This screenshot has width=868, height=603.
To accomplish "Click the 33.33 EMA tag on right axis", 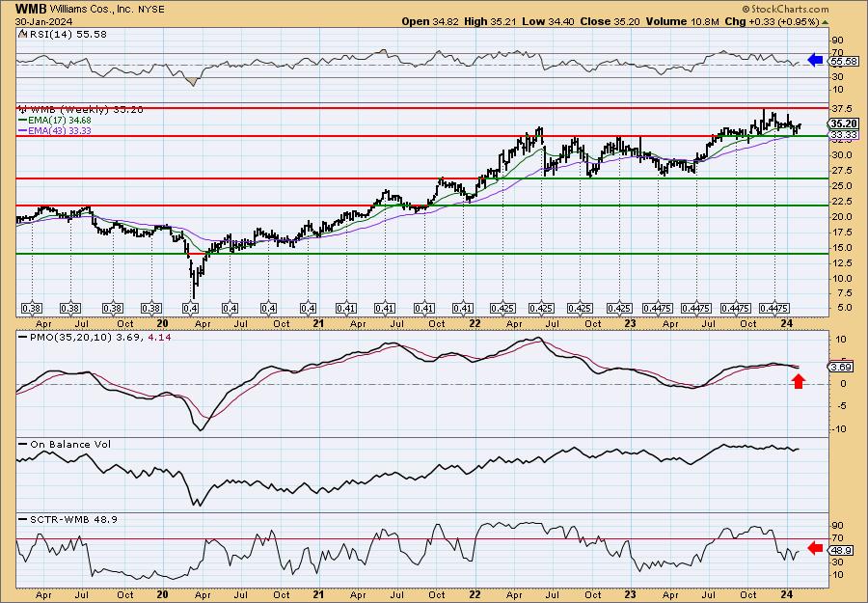I will point(845,135).
